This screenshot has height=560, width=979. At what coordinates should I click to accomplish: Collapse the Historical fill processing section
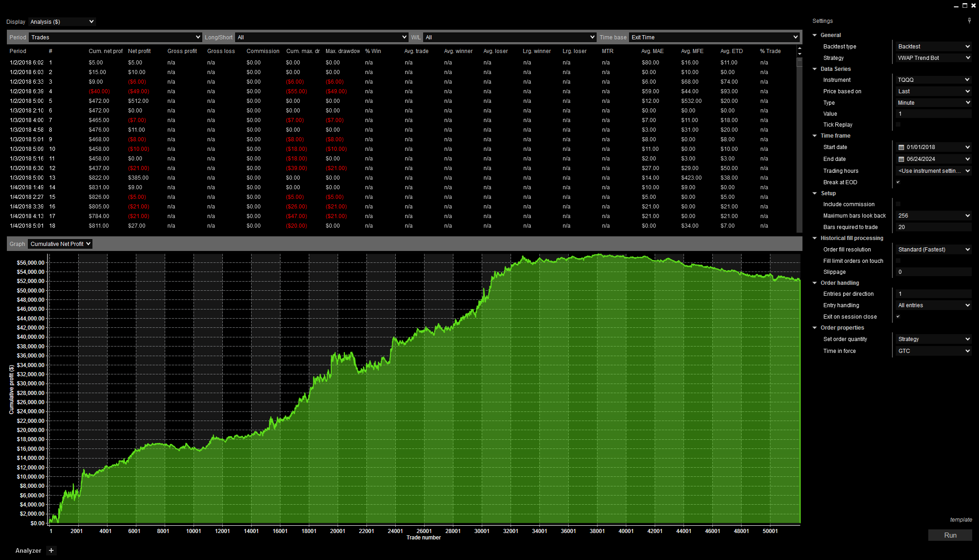point(815,238)
